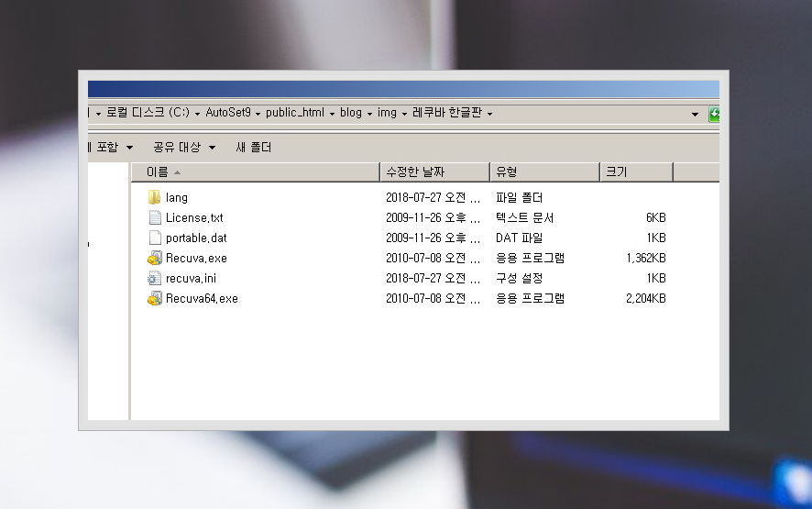Select the Recuva64.exe file name

(x=202, y=299)
